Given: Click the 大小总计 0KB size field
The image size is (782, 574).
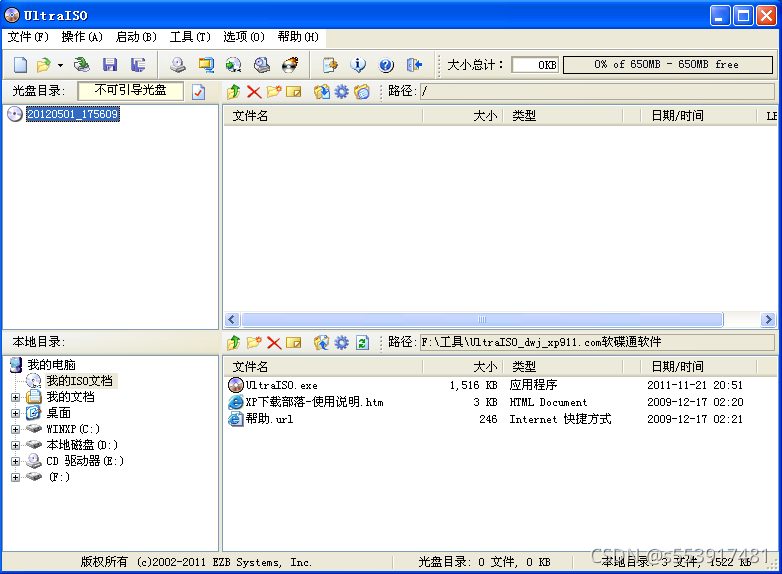Looking at the screenshot, I should [535, 65].
